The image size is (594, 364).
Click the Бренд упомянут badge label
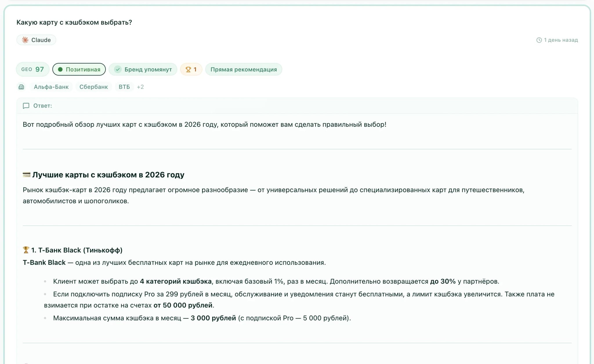point(148,70)
